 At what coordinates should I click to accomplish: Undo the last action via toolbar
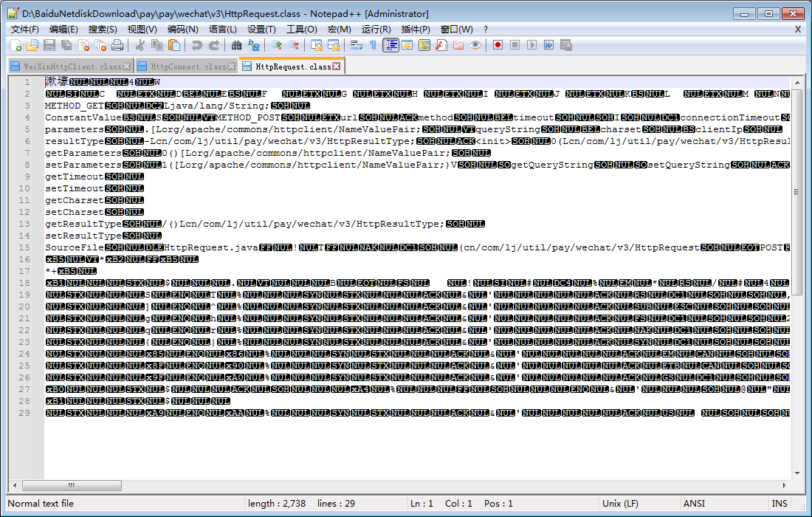[x=196, y=46]
